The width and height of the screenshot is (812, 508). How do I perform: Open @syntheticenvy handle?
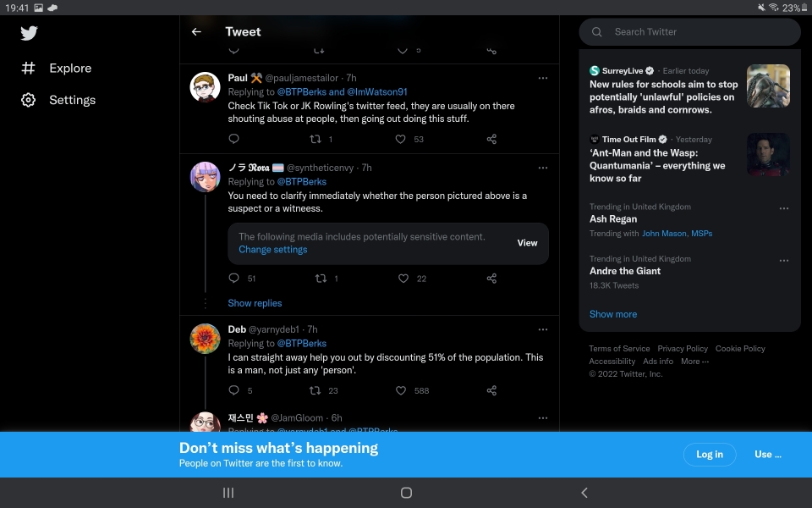click(x=320, y=168)
